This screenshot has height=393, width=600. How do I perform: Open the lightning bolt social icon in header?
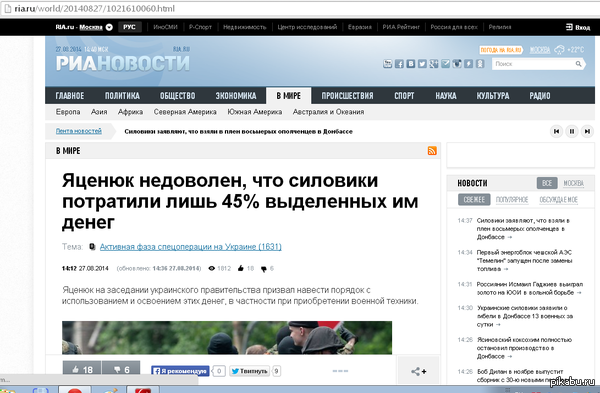468,64
